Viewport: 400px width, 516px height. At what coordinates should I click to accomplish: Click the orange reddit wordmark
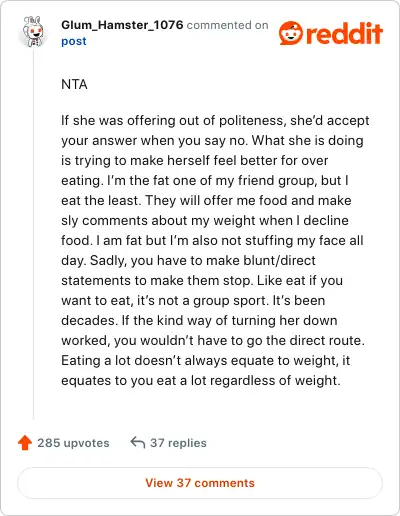[344, 33]
